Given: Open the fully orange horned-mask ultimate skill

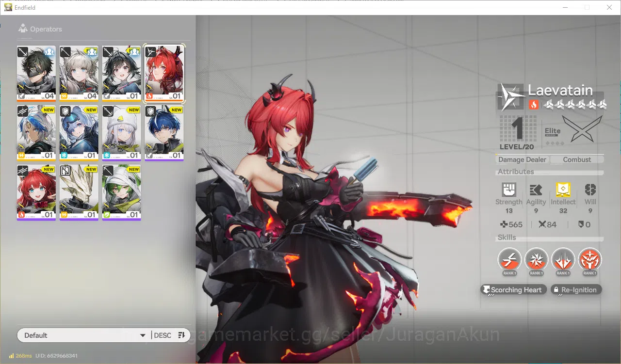Looking at the screenshot, I should 590,260.
